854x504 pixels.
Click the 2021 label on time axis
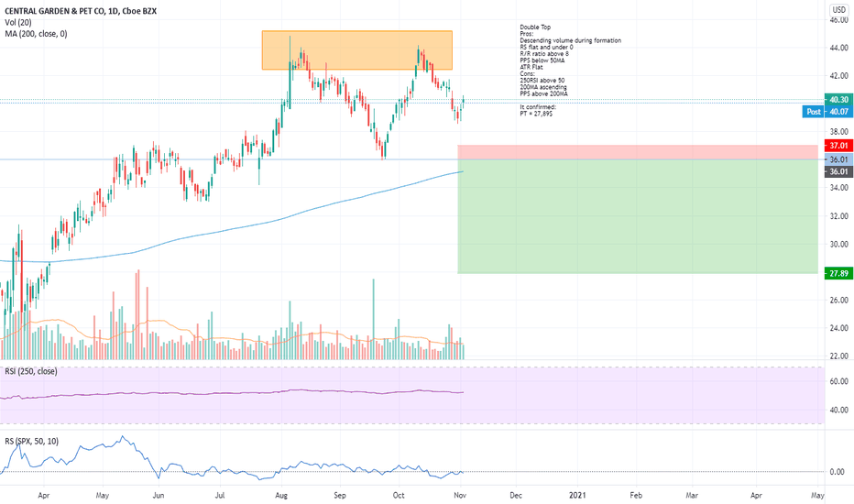(577, 495)
